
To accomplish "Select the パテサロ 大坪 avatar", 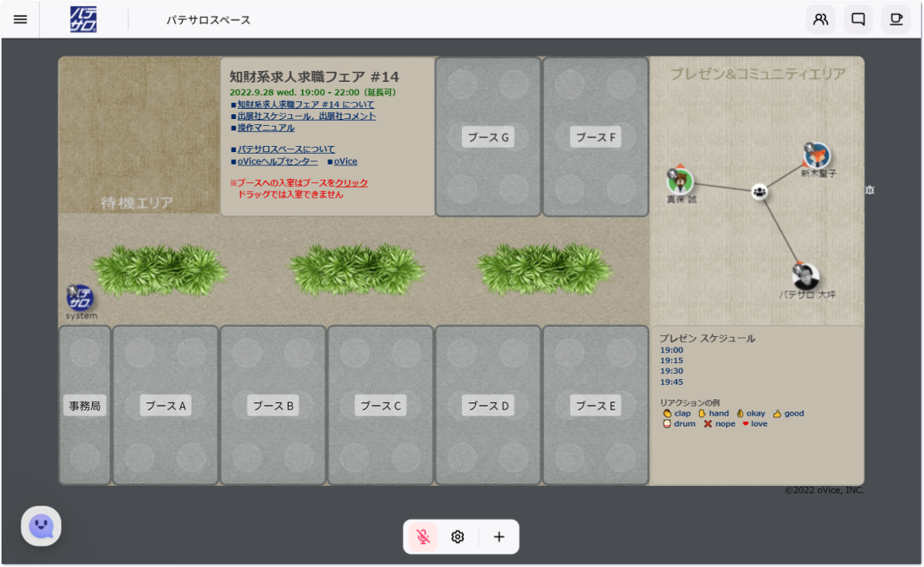I will pos(806,277).
